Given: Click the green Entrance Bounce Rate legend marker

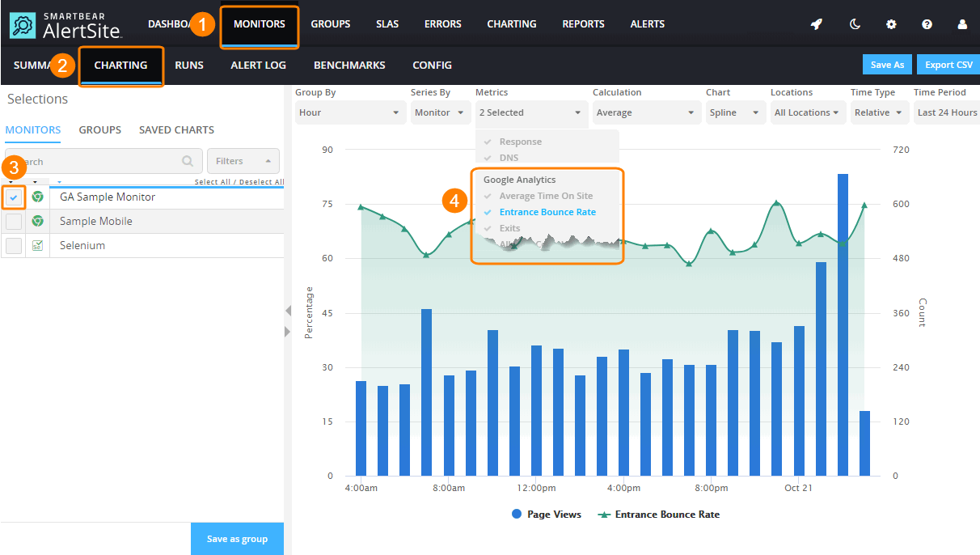Looking at the screenshot, I should pyautogui.click(x=602, y=515).
